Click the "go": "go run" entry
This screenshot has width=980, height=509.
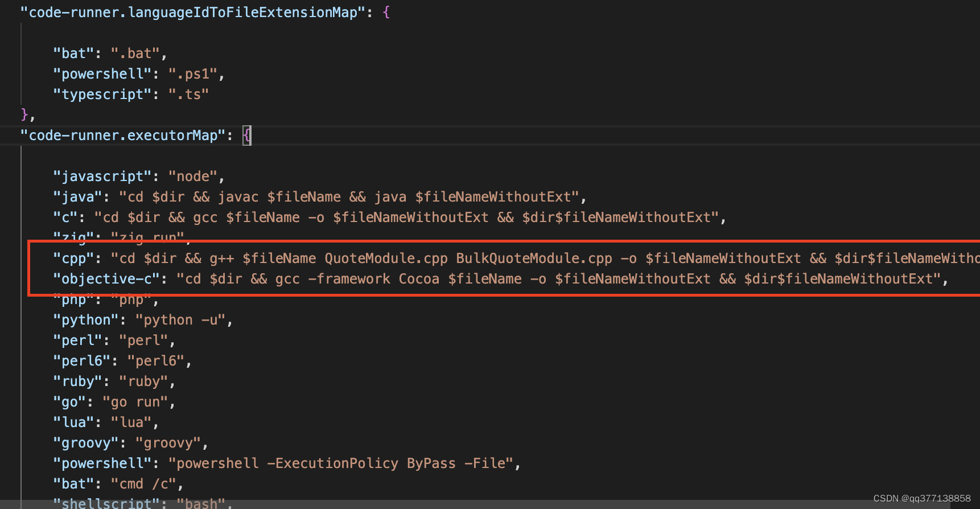tap(114, 402)
